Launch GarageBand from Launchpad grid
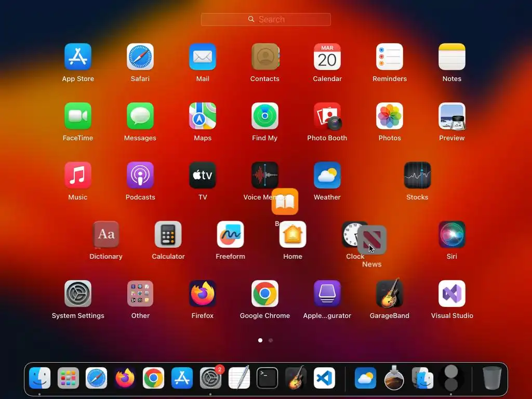This screenshot has width=532, height=399. pyautogui.click(x=390, y=293)
